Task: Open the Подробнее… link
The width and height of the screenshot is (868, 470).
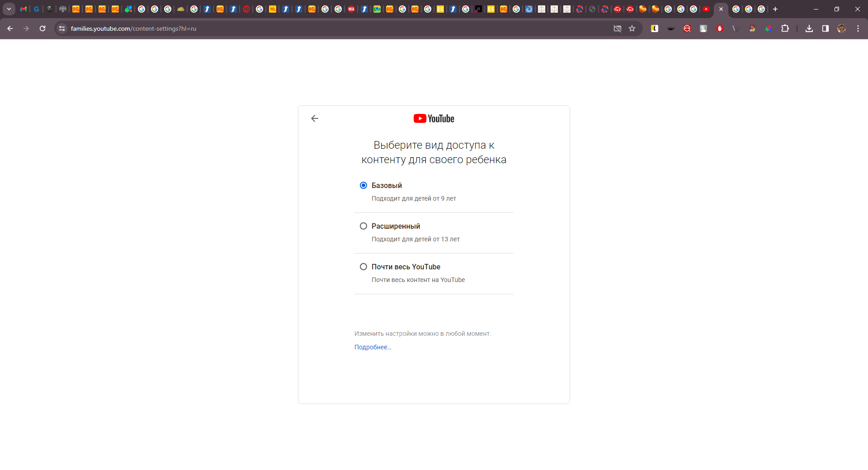Action: coord(373,347)
